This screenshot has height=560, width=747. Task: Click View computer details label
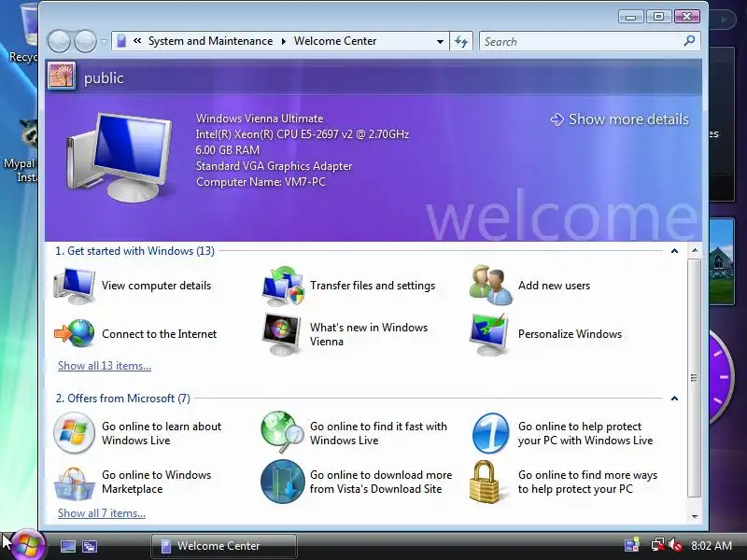point(156,286)
